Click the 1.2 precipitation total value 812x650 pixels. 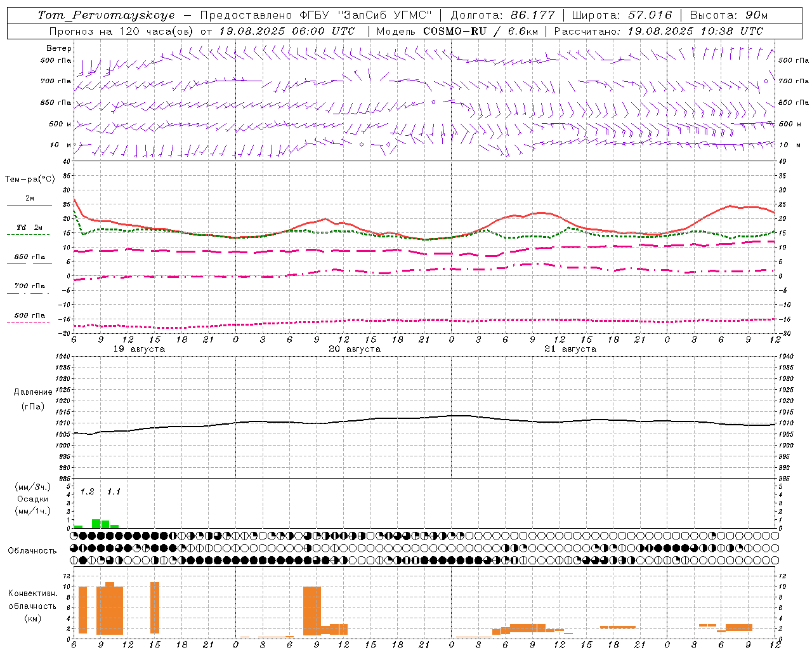(87, 491)
